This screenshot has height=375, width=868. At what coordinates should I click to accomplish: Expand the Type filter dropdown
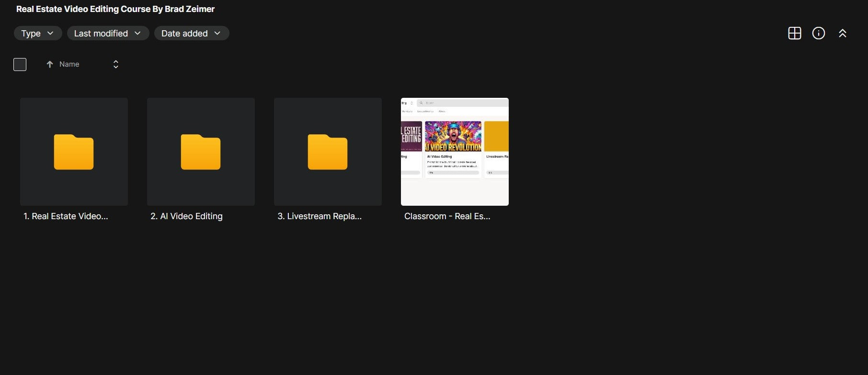(38, 33)
